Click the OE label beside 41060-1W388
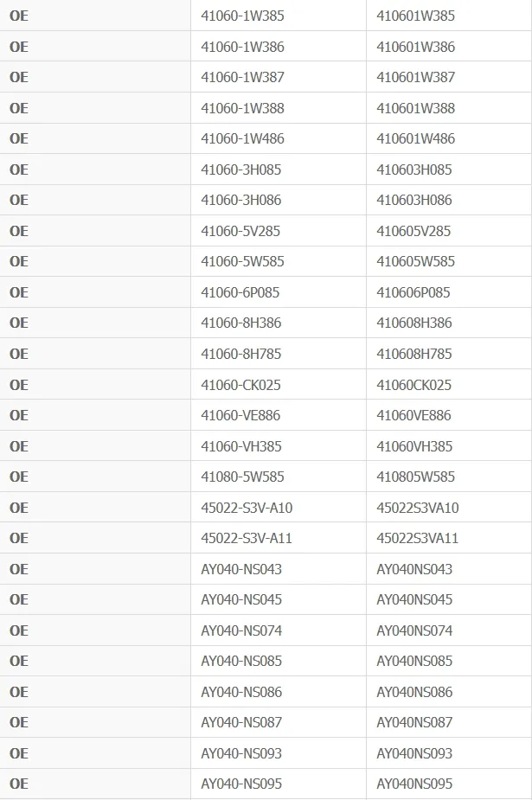The width and height of the screenshot is (532, 800). (19, 108)
